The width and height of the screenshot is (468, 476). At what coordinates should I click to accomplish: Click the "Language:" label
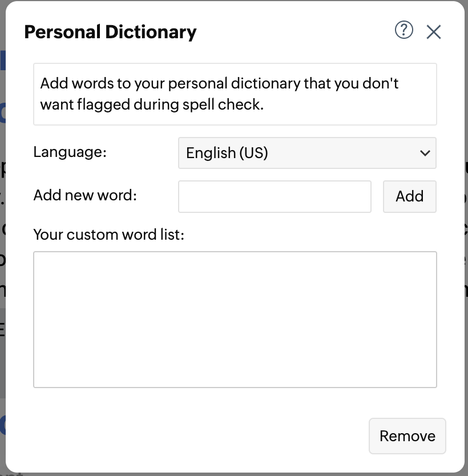point(70,152)
